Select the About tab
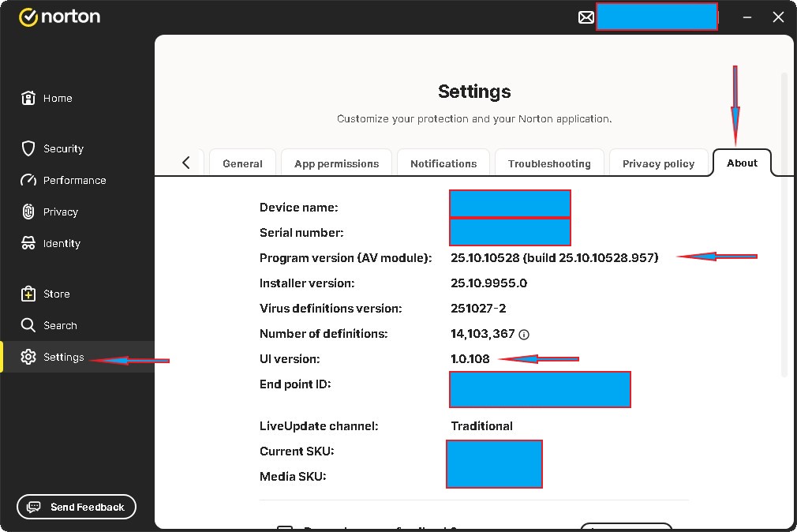 (x=742, y=163)
